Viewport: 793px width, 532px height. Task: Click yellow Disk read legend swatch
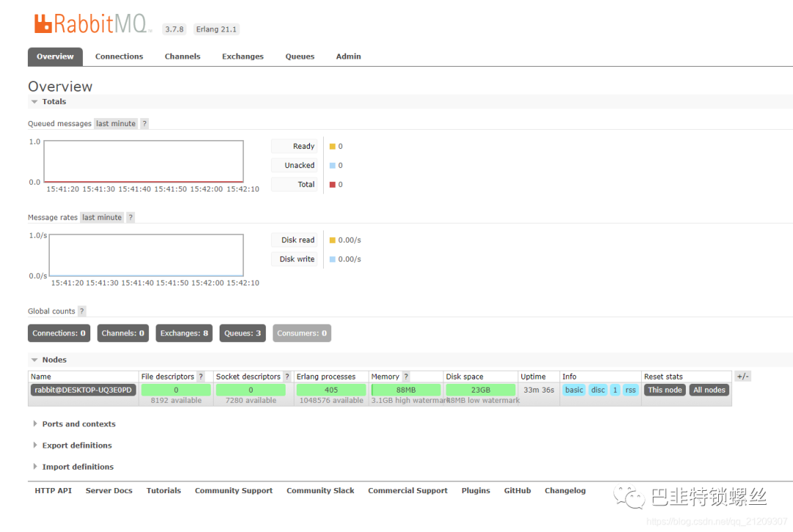(x=333, y=240)
